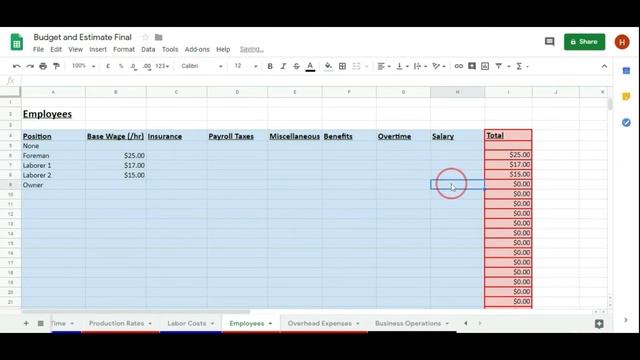Increase decimal places icon
The image size is (640, 360).
[x=147, y=66]
